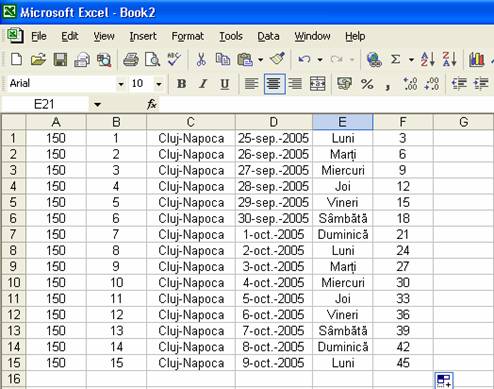The image size is (494, 389).
Task: Expand the Undo history arrow
Action: [320, 60]
